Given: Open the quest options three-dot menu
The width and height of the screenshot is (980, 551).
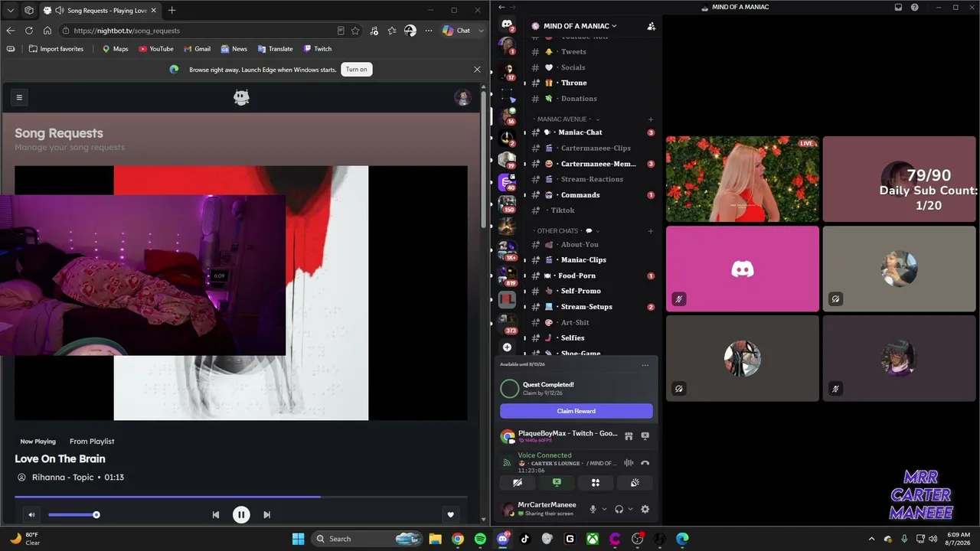Looking at the screenshot, I should (x=645, y=365).
